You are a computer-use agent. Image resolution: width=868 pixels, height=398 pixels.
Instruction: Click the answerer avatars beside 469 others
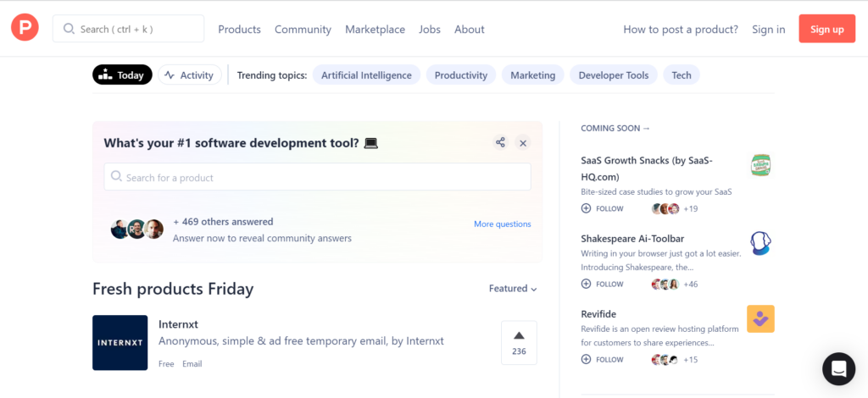(136, 229)
